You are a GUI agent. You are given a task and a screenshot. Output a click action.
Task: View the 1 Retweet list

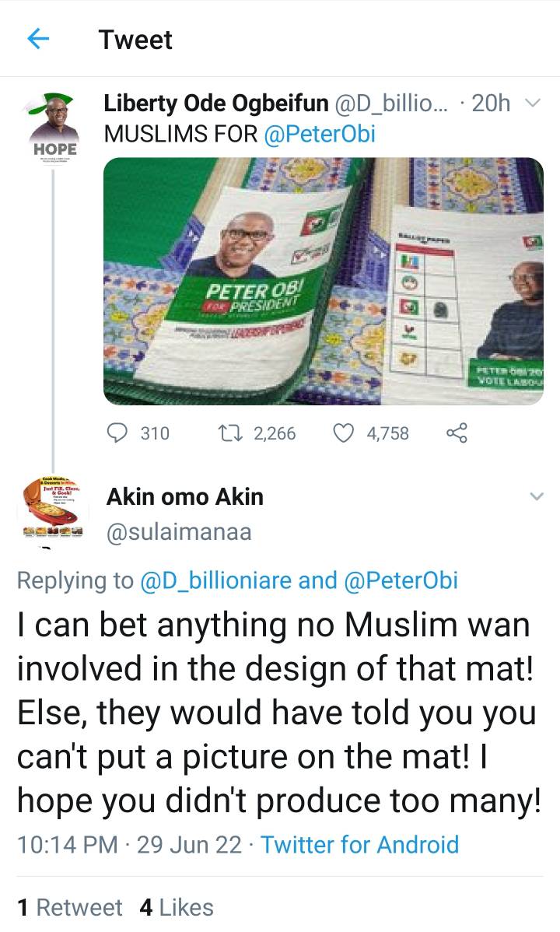[70, 907]
